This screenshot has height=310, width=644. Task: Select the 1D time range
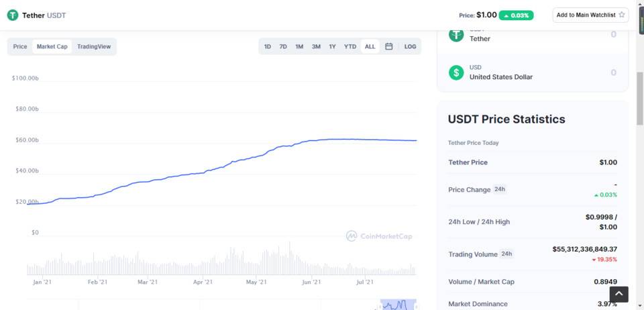268,46
